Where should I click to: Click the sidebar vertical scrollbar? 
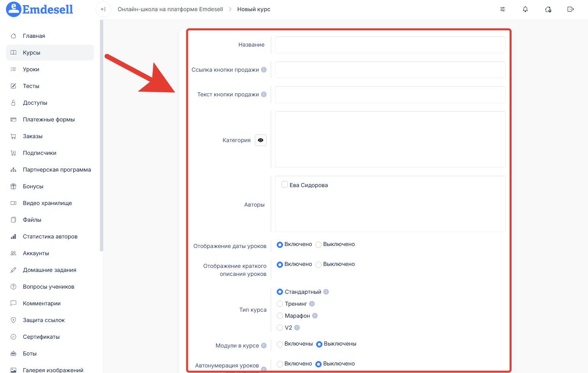pyautogui.click(x=102, y=135)
